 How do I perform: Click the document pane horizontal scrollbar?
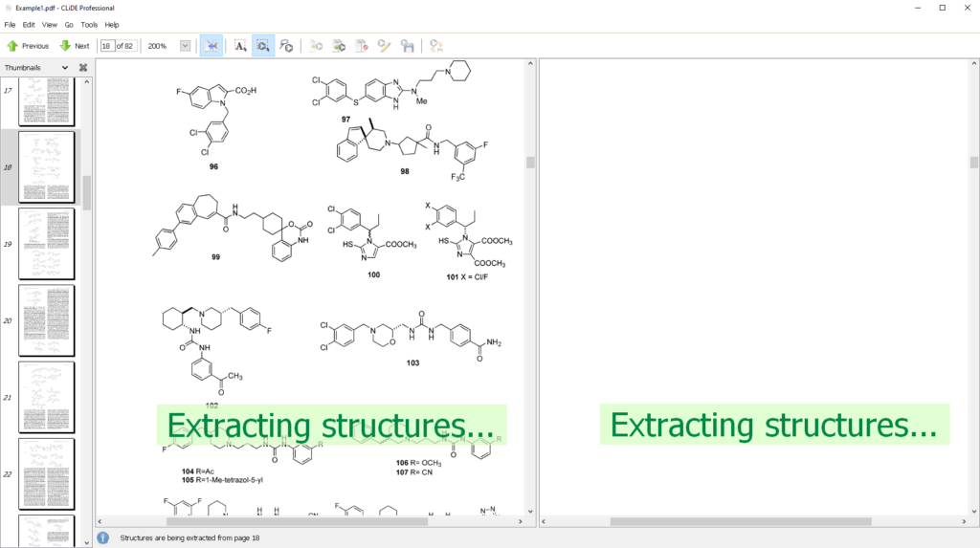(297, 521)
